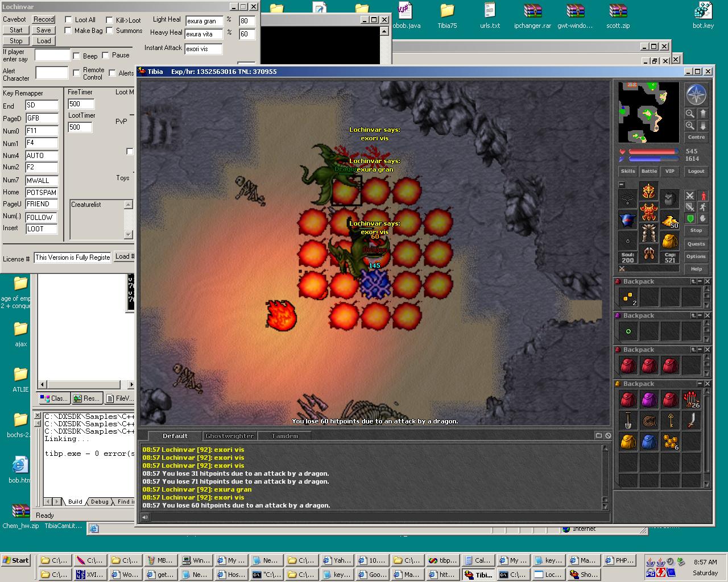Zoom in the Tibia minimap
This screenshot has width=728, height=582.
689,126
